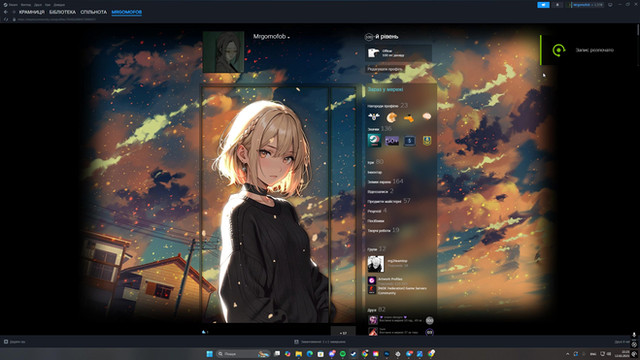Select the orange moon profile award icon
640x360 pixels.
point(391,118)
